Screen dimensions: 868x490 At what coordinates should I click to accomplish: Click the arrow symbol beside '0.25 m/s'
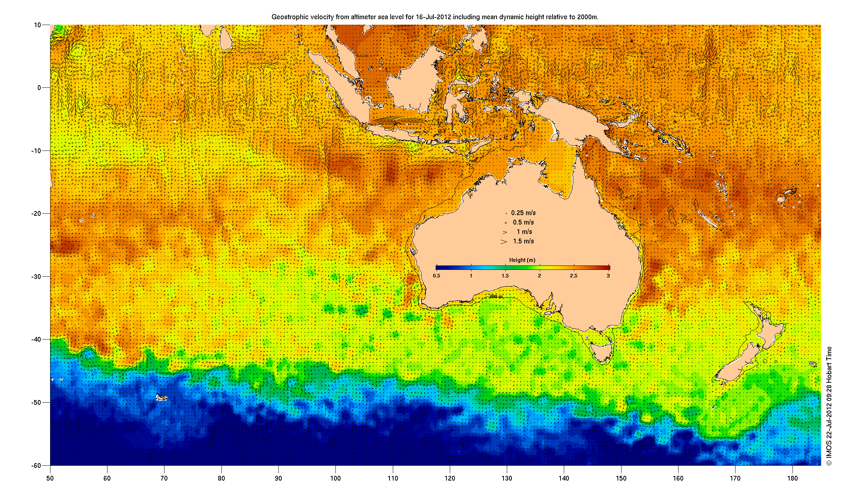pos(506,213)
